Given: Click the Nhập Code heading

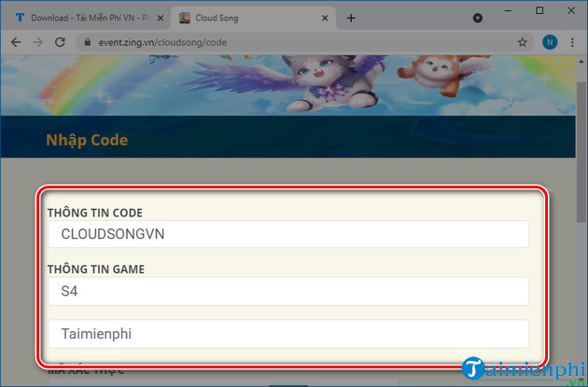Looking at the screenshot, I should pos(87,140).
